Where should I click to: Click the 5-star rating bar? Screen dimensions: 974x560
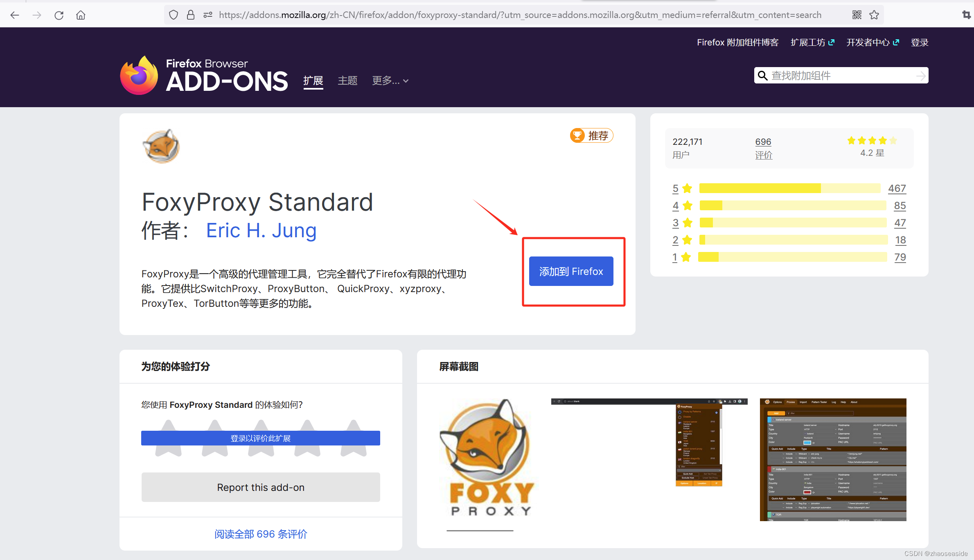pos(790,188)
